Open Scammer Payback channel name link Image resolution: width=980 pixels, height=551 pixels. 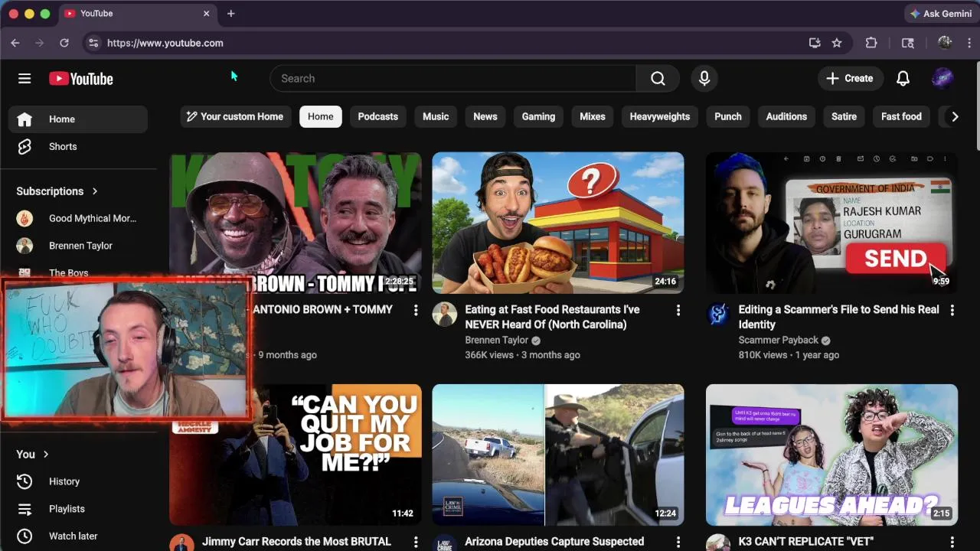[778, 340]
